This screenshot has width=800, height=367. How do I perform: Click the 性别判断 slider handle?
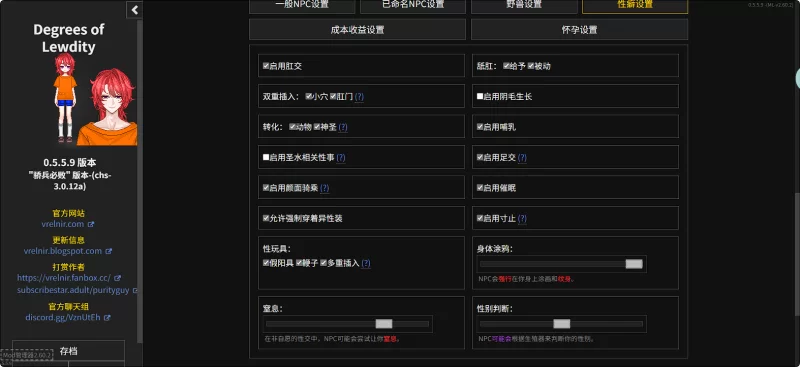tap(562, 324)
